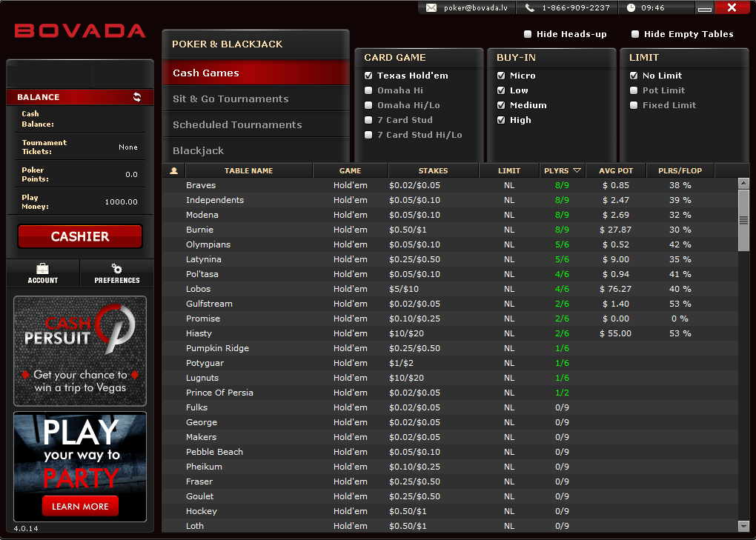This screenshot has width=756, height=540.
Task: Select the Pumpkin Ridge table
Action: pyautogui.click(x=449, y=348)
